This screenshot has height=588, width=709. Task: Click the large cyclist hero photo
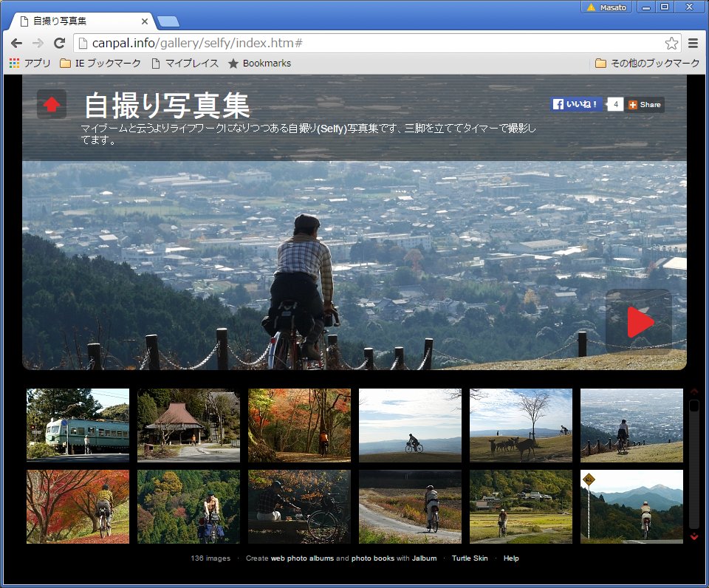(354, 265)
